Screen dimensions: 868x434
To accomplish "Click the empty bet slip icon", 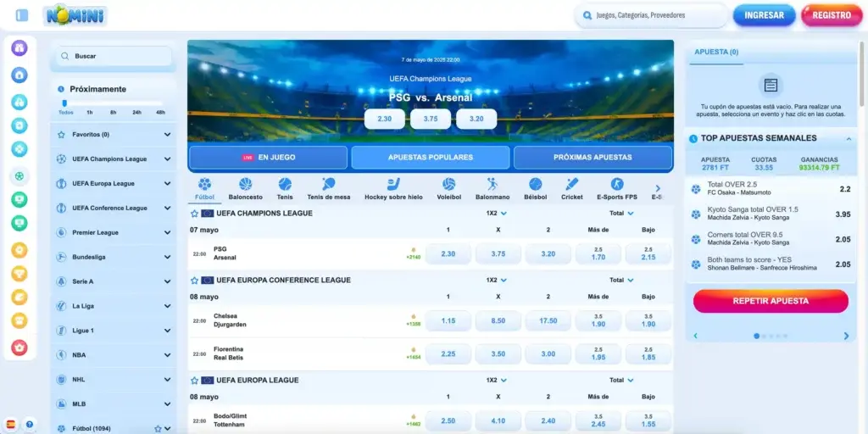I will pyautogui.click(x=771, y=86).
